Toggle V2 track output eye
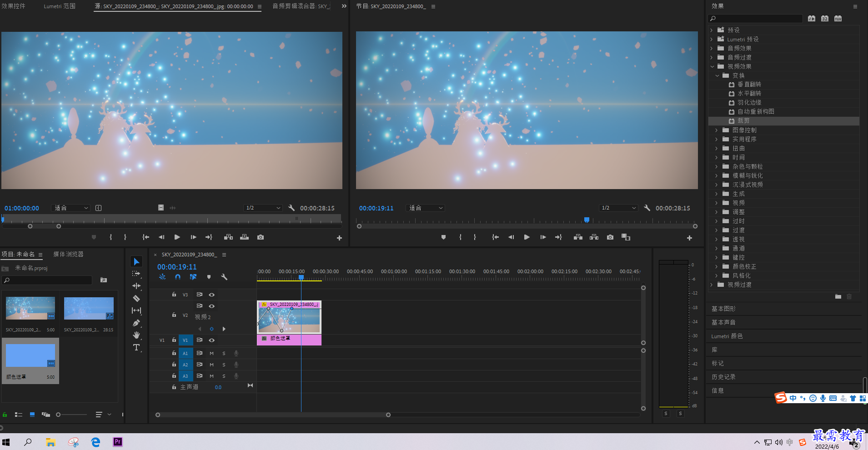The image size is (868, 450). tap(211, 306)
